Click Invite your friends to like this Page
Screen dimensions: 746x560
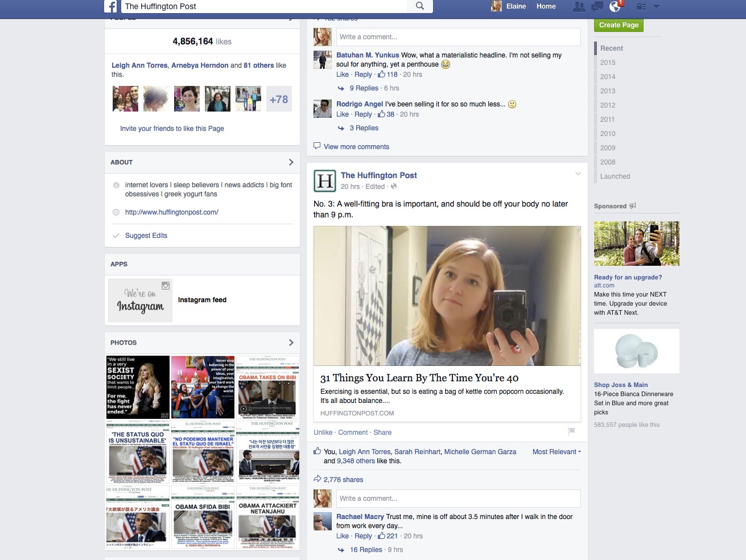(172, 129)
